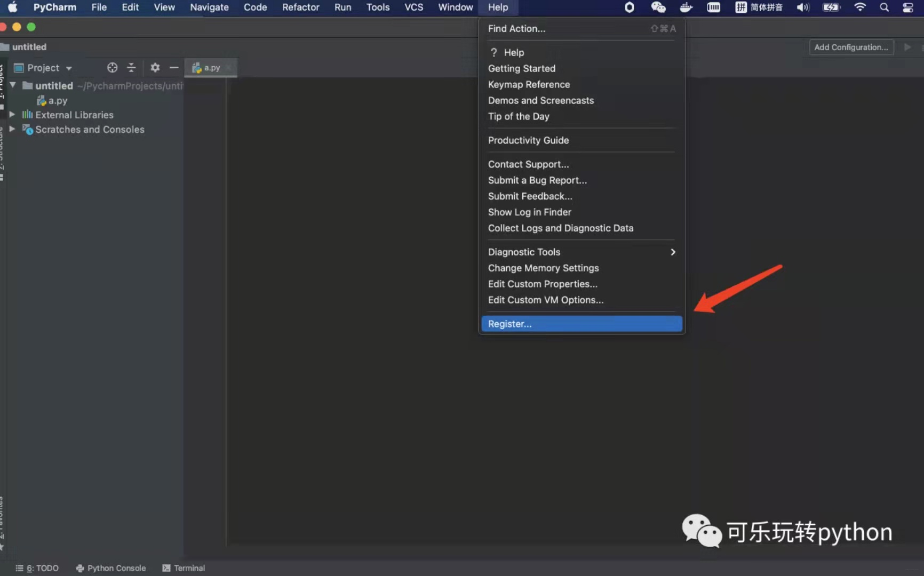Open Change Memory Settings
The width and height of the screenshot is (924, 576).
[x=582, y=268]
